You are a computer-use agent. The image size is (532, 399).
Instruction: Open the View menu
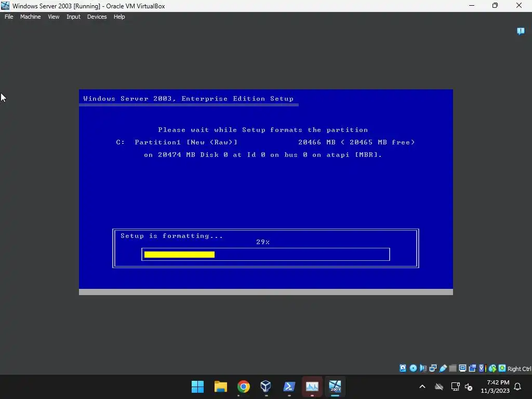point(54,17)
